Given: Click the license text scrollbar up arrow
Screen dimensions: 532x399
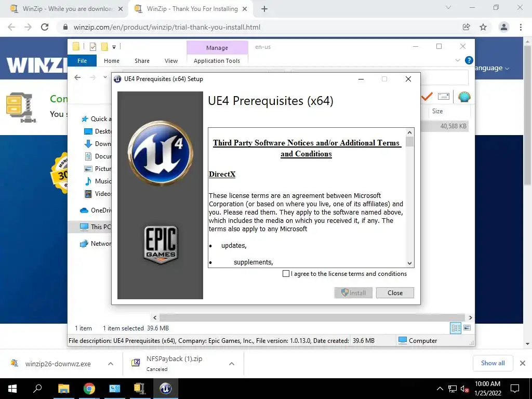Looking at the screenshot, I should pyautogui.click(x=409, y=132).
